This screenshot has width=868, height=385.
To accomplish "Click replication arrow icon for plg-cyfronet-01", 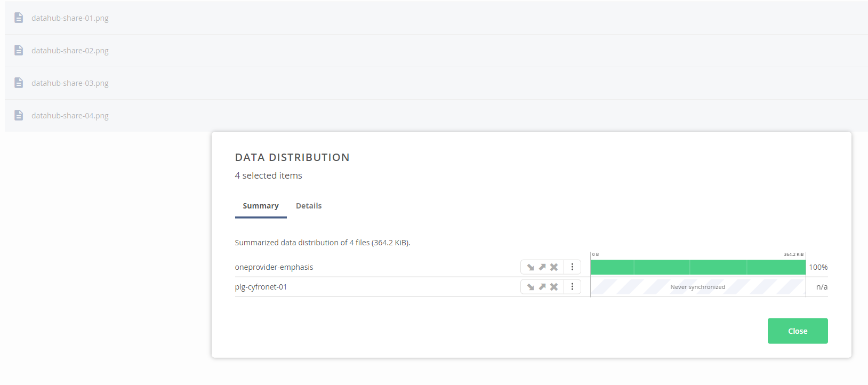I will coord(531,287).
